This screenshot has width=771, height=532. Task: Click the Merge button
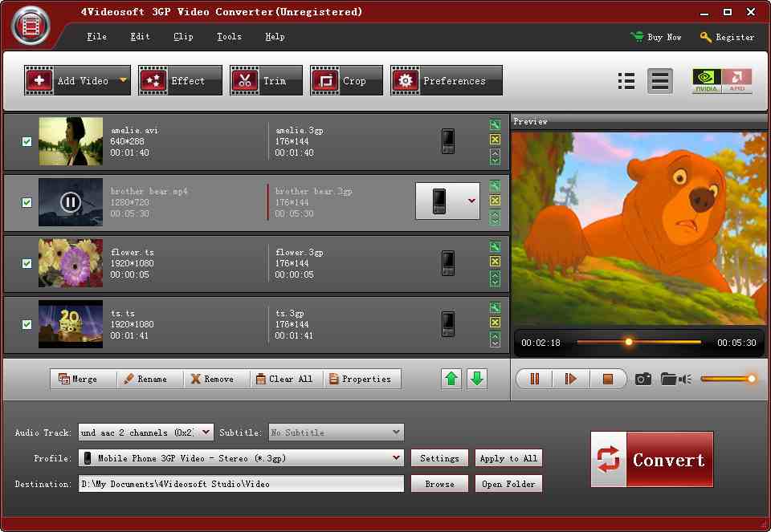pos(83,380)
